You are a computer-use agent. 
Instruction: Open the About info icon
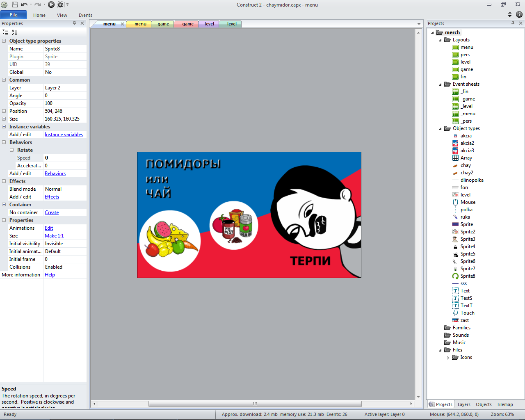click(x=519, y=14)
